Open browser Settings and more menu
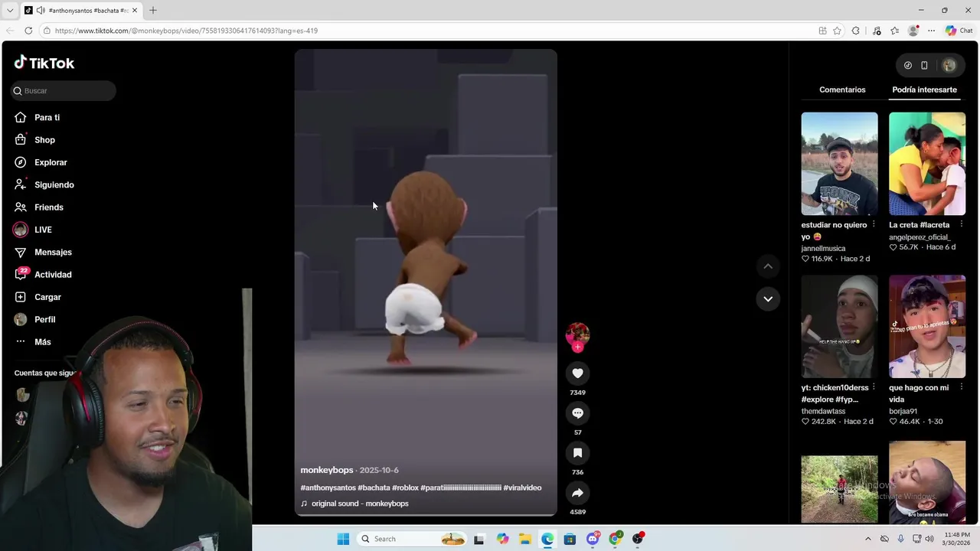 click(x=931, y=31)
